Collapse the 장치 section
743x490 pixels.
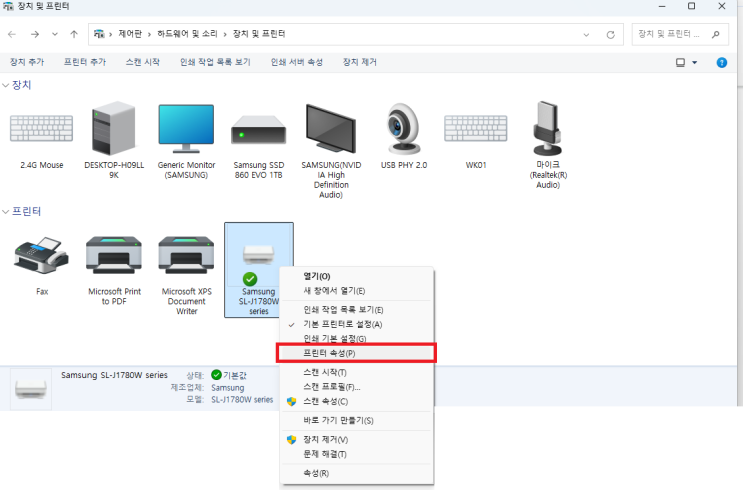pyautogui.click(x=6, y=85)
